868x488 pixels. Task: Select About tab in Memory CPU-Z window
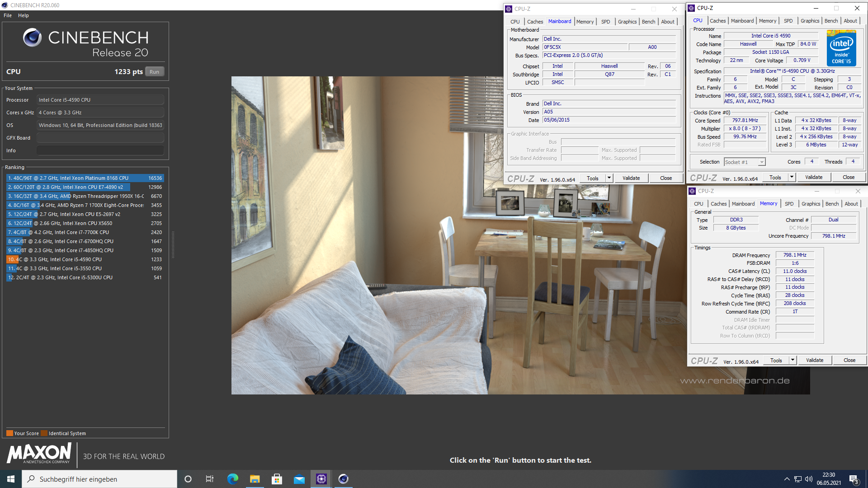pyautogui.click(x=851, y=204)
